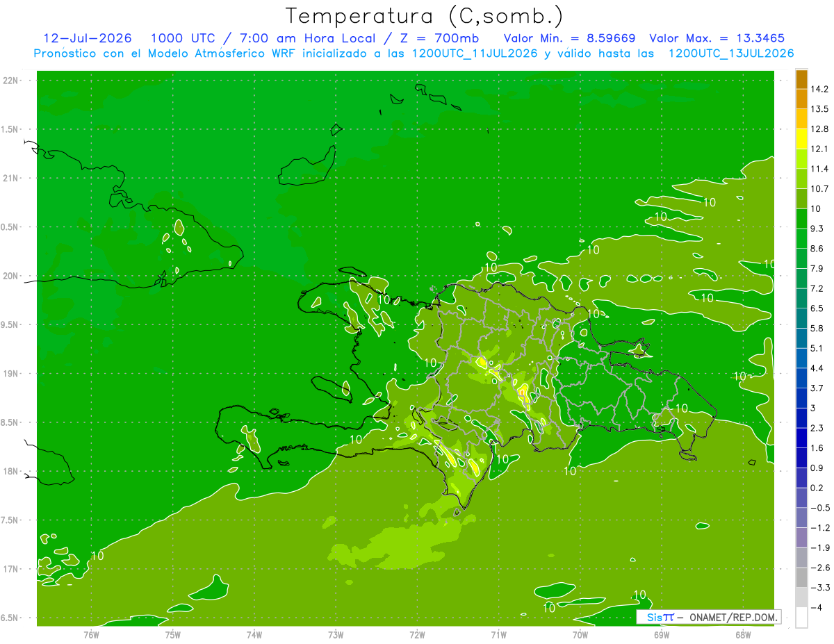Click the "12.1" colorbar value
This screenshot has width=834, height=644.
click(819, 149)
